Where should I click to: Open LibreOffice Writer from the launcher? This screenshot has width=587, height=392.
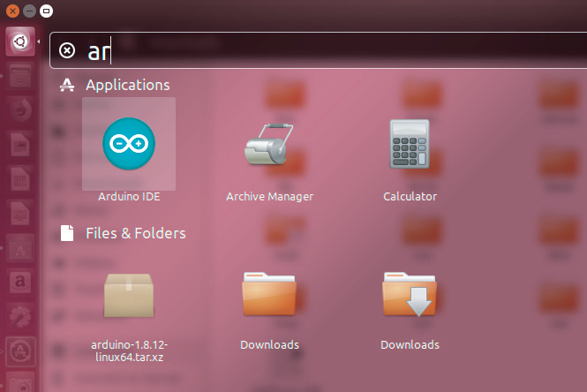(x=20, y=145)
